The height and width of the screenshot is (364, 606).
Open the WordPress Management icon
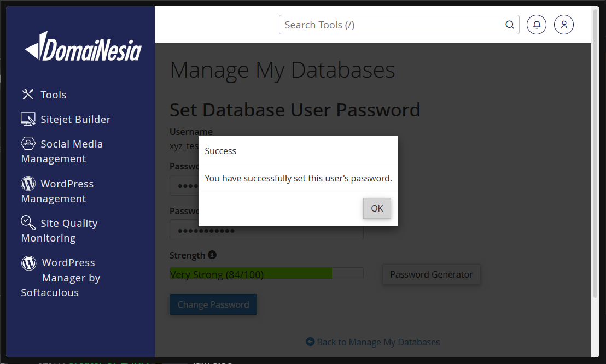(x=28, y=184)
